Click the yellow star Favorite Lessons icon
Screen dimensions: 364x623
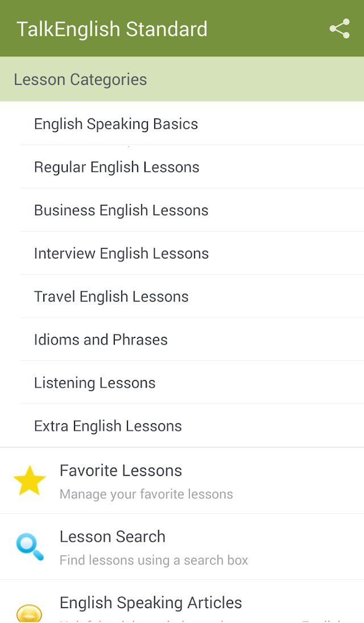tap(30, 481)
